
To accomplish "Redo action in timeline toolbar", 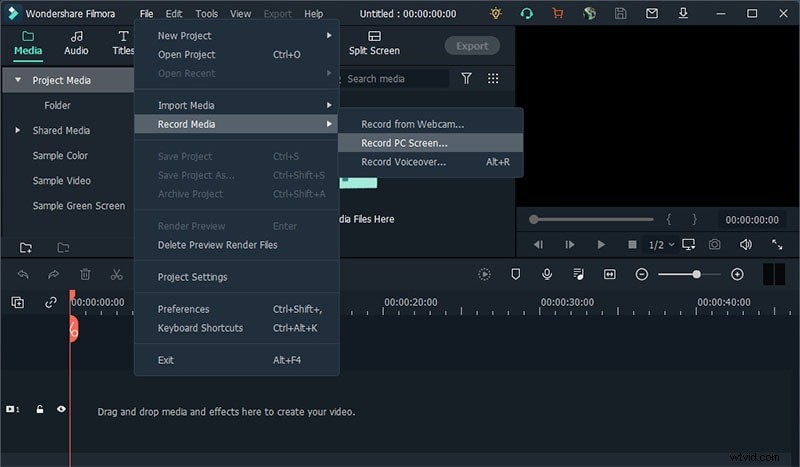I will tap(54, 275).
